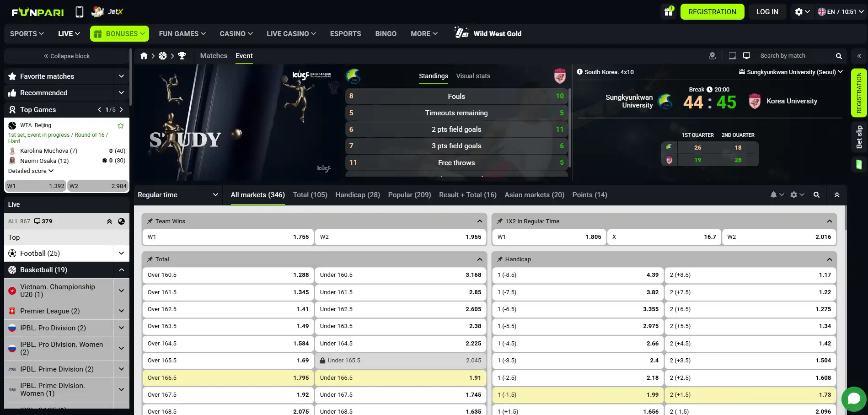
Task: Open the gift box promotions icon
Action: coord(669,12)
